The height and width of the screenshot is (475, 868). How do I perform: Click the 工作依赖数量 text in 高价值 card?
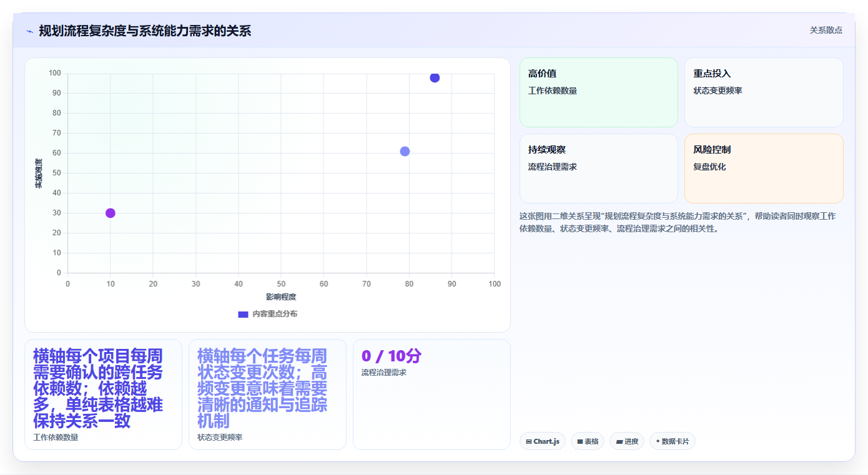tap(553, 91)
